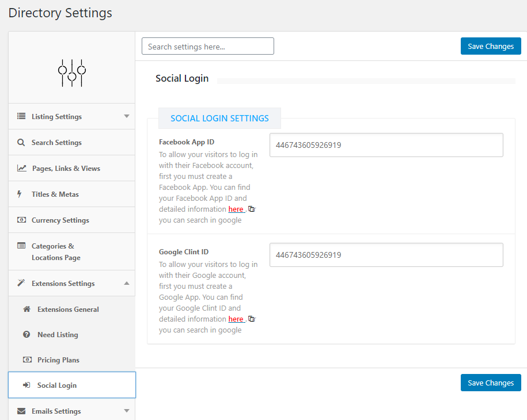Collapse the Extensions Settings arrow
The height and width of the screenshot is (420, 527).
click(127, 283)
